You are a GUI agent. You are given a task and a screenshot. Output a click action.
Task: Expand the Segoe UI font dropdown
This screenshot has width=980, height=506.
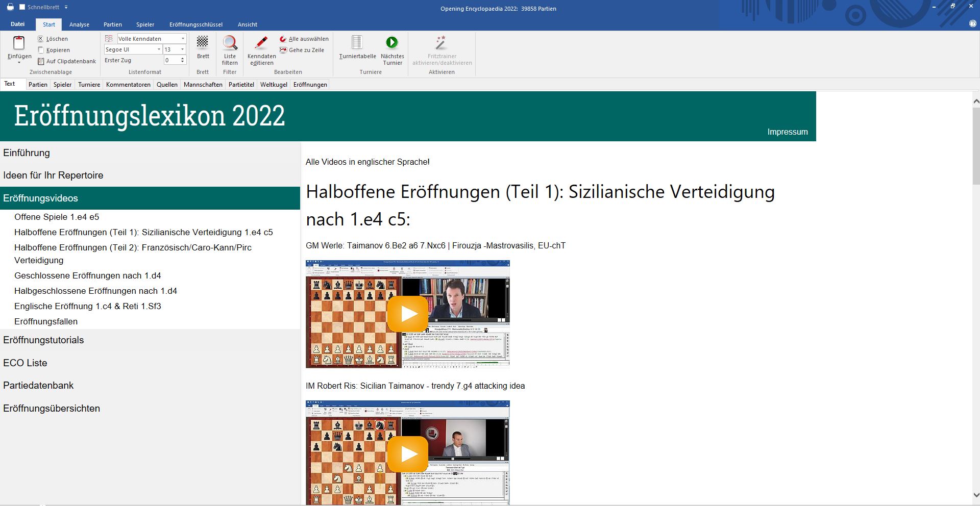(159, 49)
